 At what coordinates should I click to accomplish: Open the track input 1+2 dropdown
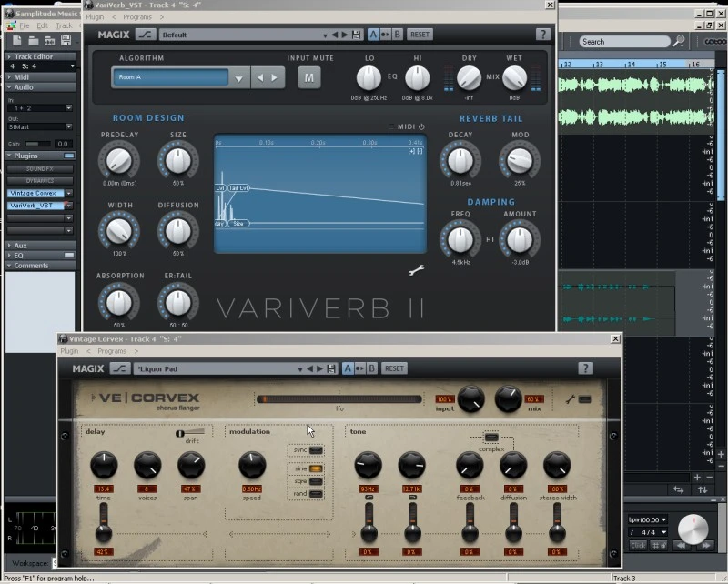coord(69,107)
